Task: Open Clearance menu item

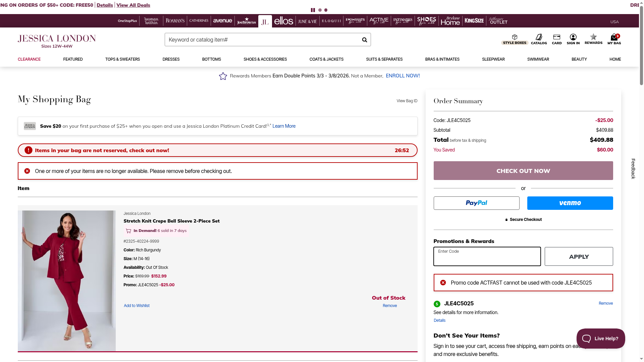Action: (x=29, y=59)
